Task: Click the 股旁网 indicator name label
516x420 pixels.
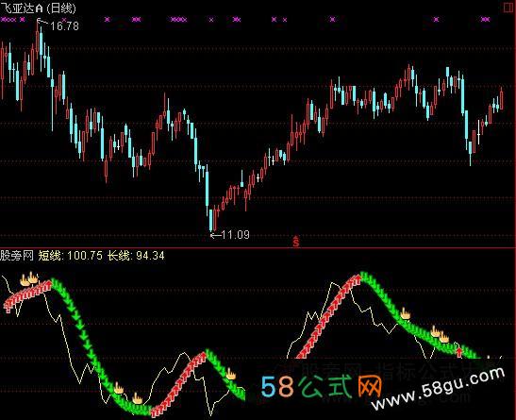Action: coord(17,256)
